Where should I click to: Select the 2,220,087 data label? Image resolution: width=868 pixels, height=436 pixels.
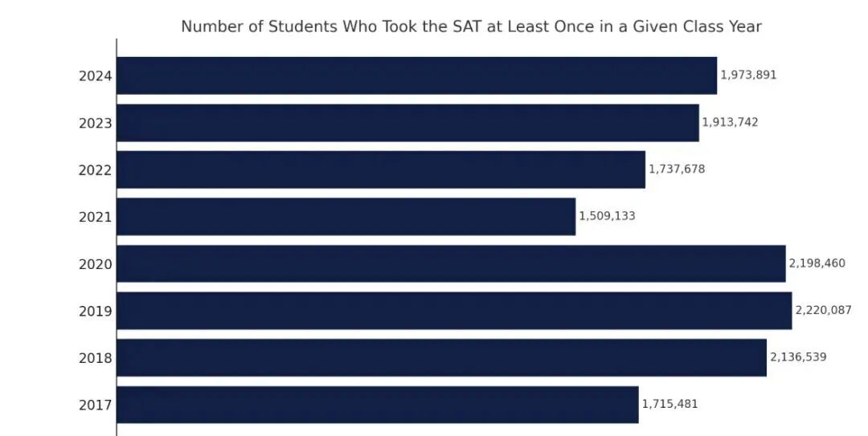pyautogui.click(x=823, y=310)
